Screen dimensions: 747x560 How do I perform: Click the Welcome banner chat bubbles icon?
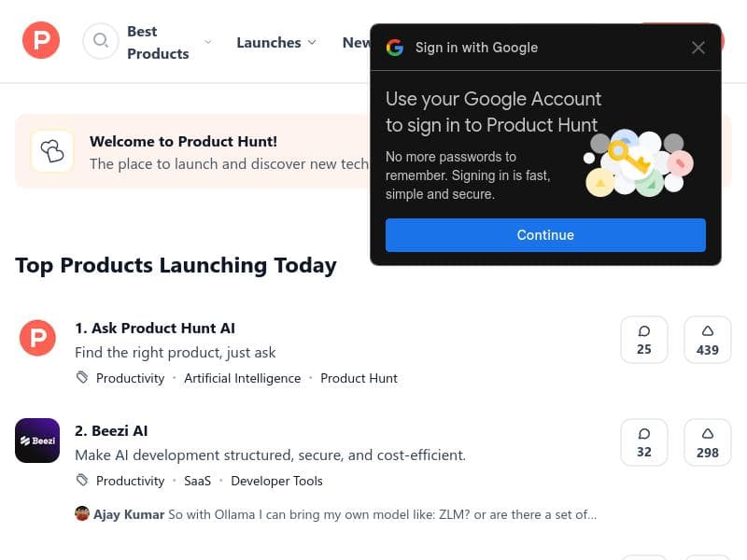pyautogui.click(x=52, y=151)
